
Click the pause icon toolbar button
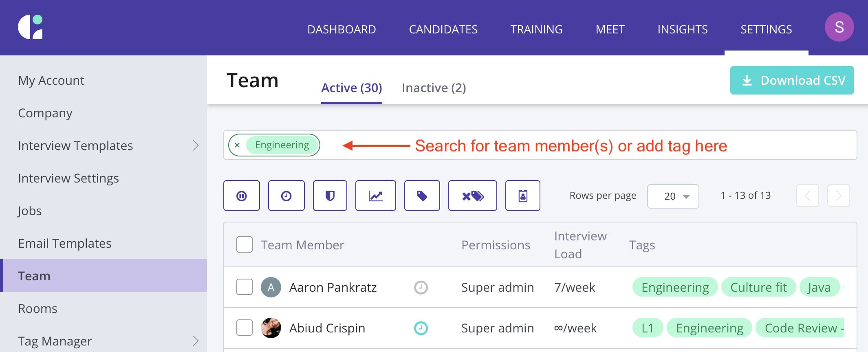(242, 196)
